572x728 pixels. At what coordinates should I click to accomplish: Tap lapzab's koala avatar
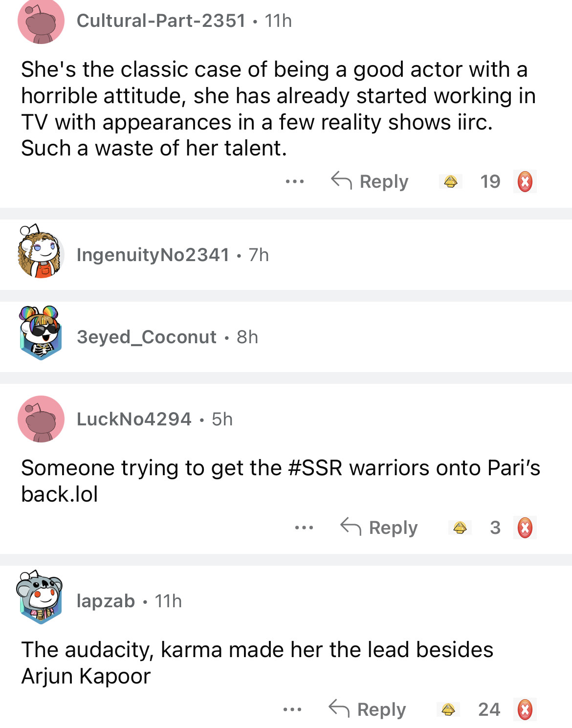pos(41,597)
